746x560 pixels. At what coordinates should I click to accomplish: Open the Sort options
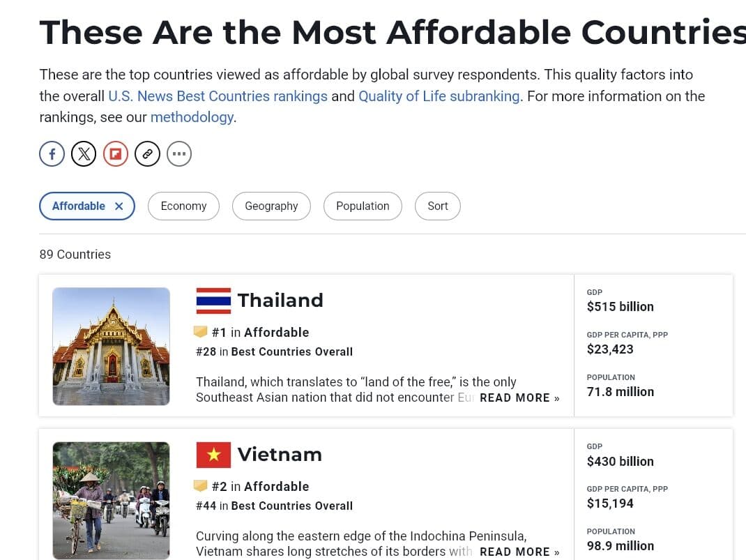tap(438, 206)
